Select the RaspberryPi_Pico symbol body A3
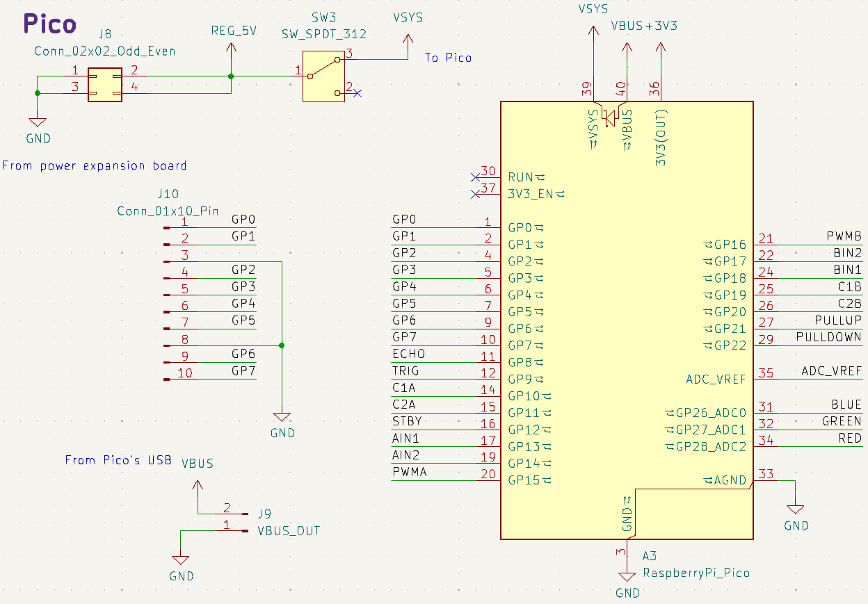The height and width of the screenshot is (604, 868). click(x=626, y=313)
